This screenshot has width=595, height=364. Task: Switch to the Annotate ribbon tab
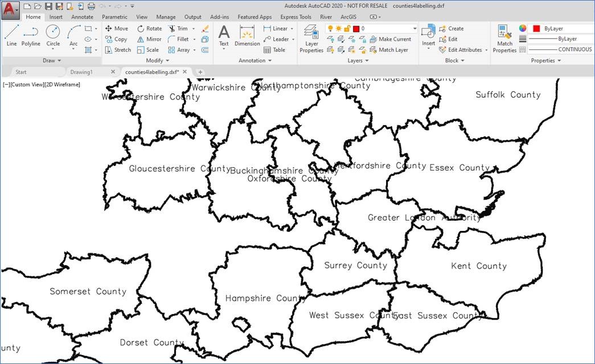[83, 16]
